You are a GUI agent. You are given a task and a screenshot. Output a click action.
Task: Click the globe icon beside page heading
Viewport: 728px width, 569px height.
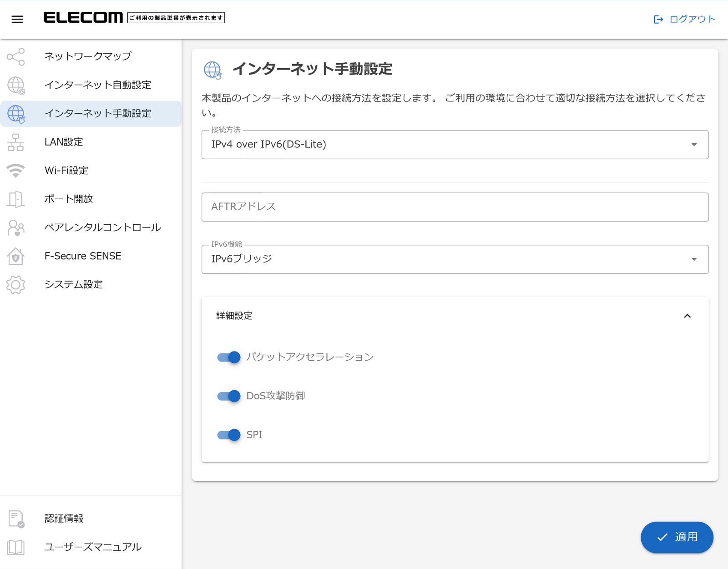coord(212,70)
